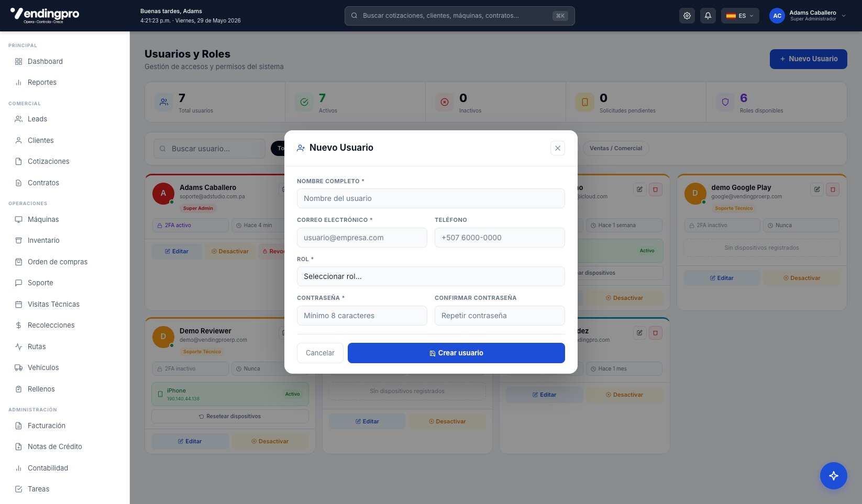The height and width of the screenshot is (504, 862).
Task: Focus the Teléfono field
Action: (x=500, y=238)
